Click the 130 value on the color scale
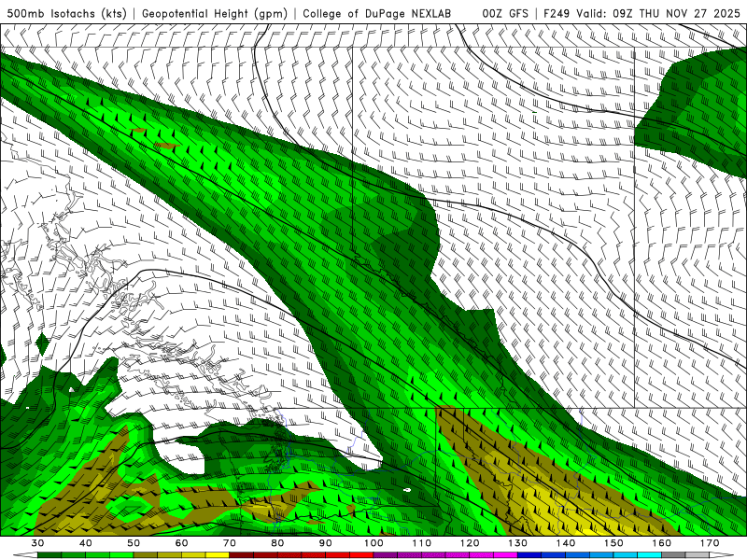 click(x=517, y=543)
